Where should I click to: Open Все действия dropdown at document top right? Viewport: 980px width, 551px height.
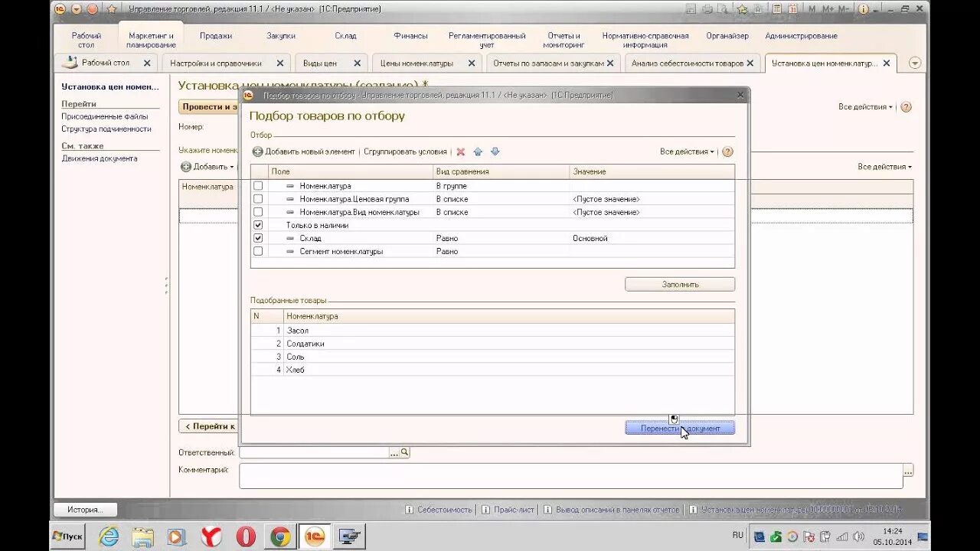tap(865, 107)
